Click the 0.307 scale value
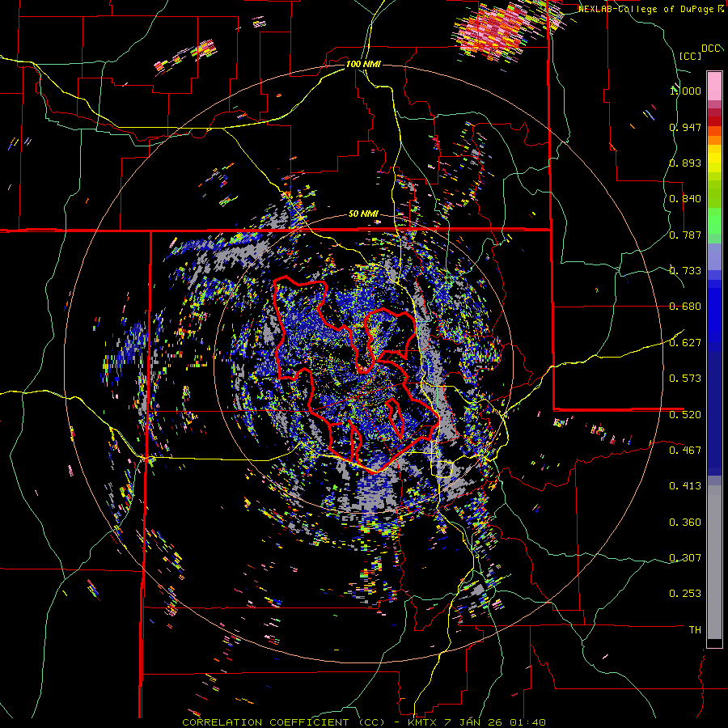The width and height of the screenshot is (728, 728). (685, 558)
